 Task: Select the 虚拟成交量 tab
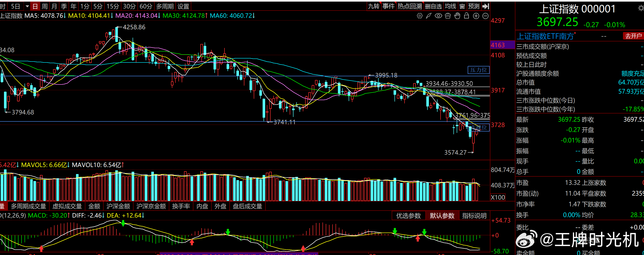pyautogui.click(x=67, y=206)
